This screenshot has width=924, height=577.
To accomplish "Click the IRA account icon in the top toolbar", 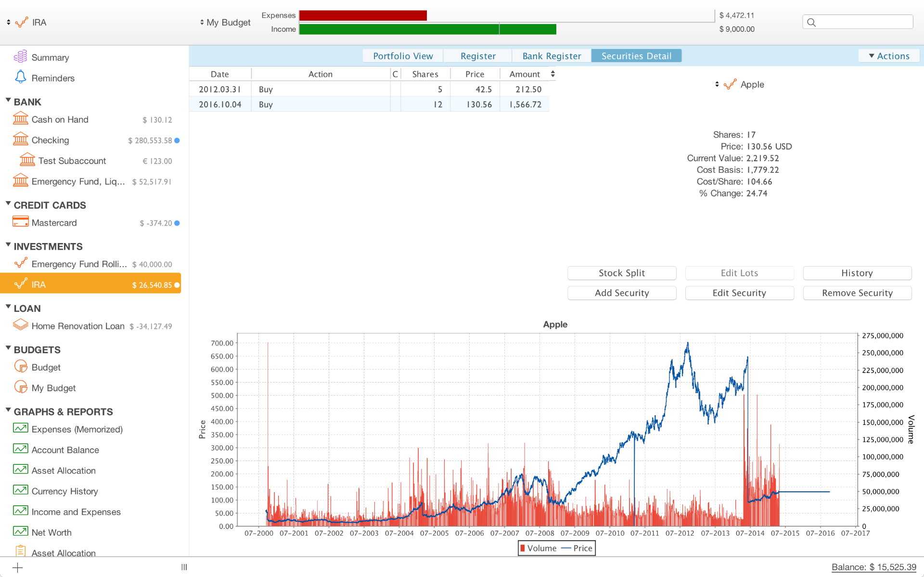I will (x=22, y=22).
